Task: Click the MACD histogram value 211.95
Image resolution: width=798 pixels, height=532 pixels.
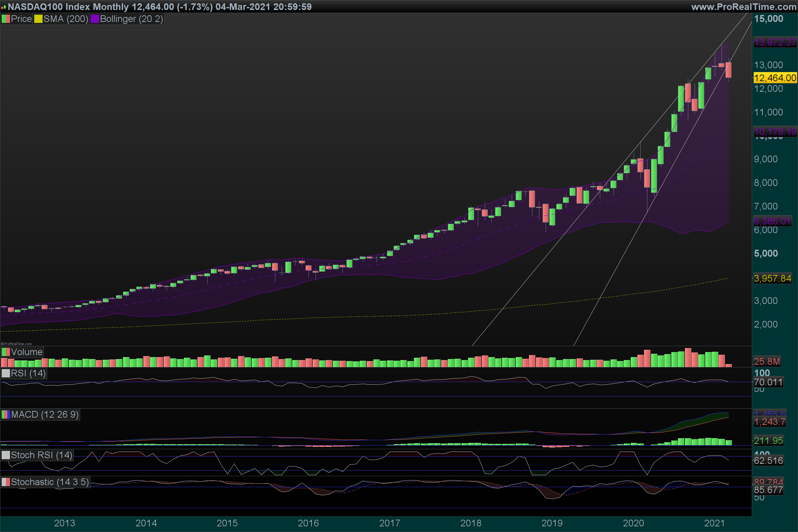Action: [x=768, y=441]
